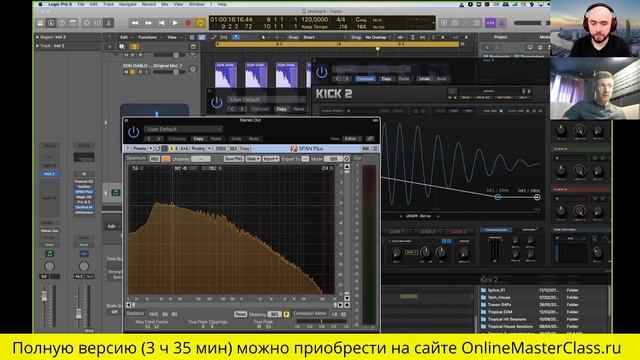Click Undo in the Kick 2 plugin header
This screenshot has width=640, height=360.
424,79
